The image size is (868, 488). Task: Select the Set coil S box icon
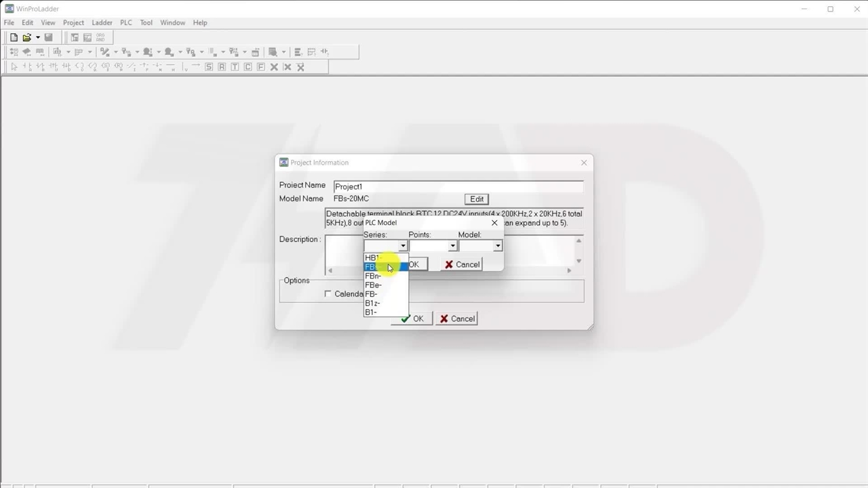tap(209, 66)
